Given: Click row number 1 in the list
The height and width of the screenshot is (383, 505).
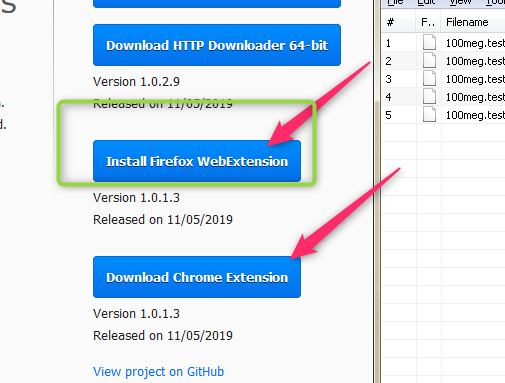Looking at the screenshot, I should pos(388,43).
